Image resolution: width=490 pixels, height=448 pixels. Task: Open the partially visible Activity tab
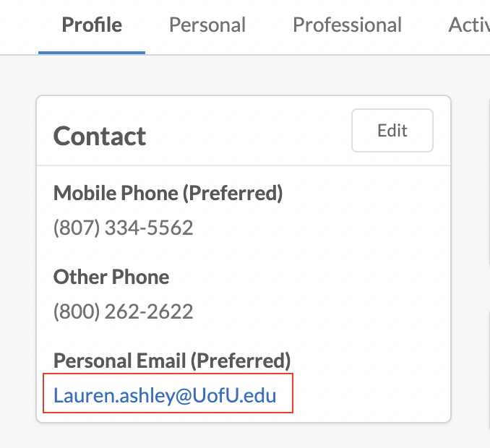[x=468, y=25]
